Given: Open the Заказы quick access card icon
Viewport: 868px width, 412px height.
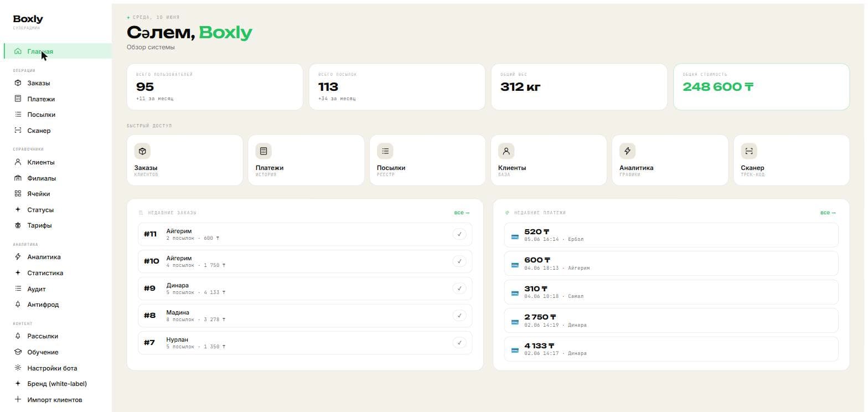Looking at the screenshot, I should pyautogui.click(x=142, y=151).
